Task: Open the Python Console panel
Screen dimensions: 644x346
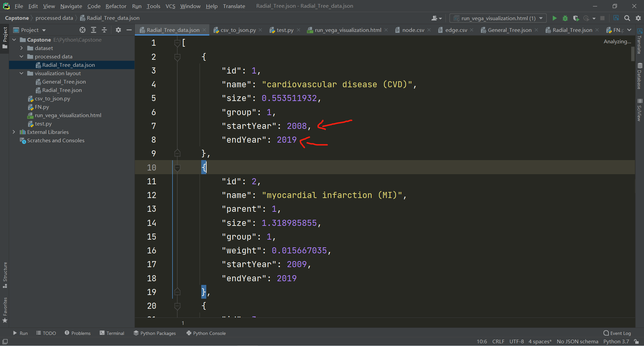Action: coord(206,333)
